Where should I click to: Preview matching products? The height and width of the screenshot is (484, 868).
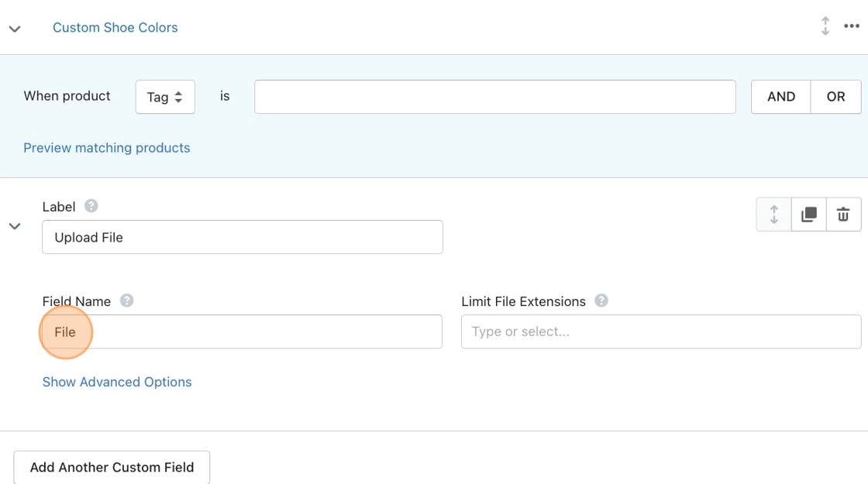pos(106,148)
